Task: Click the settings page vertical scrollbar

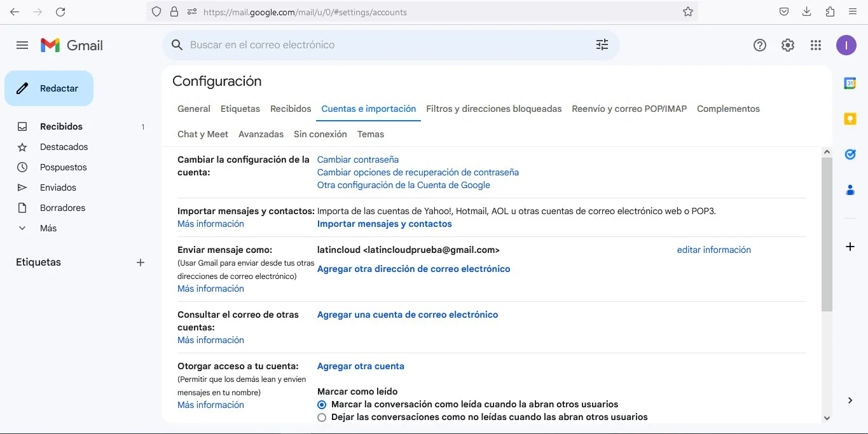Action: pyautogui.click(x=827, y=235)
